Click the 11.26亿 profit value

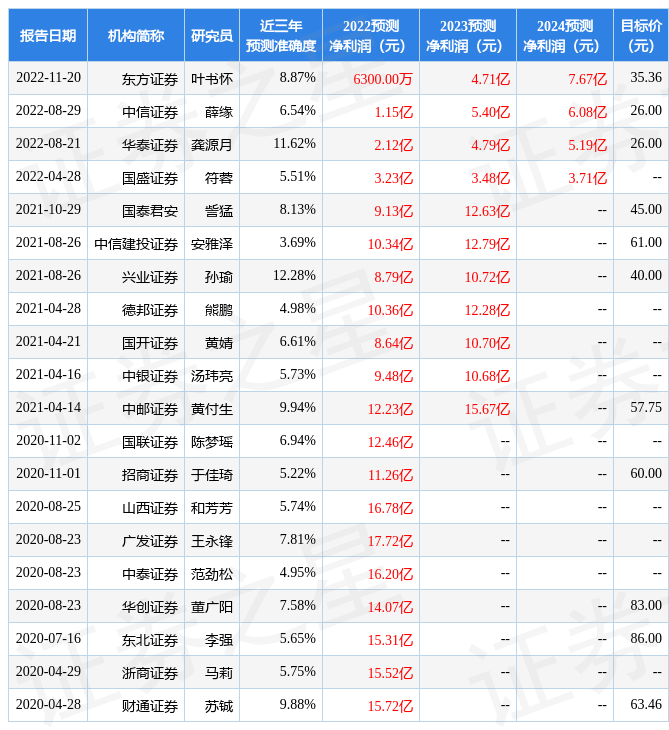pos(391,475)
